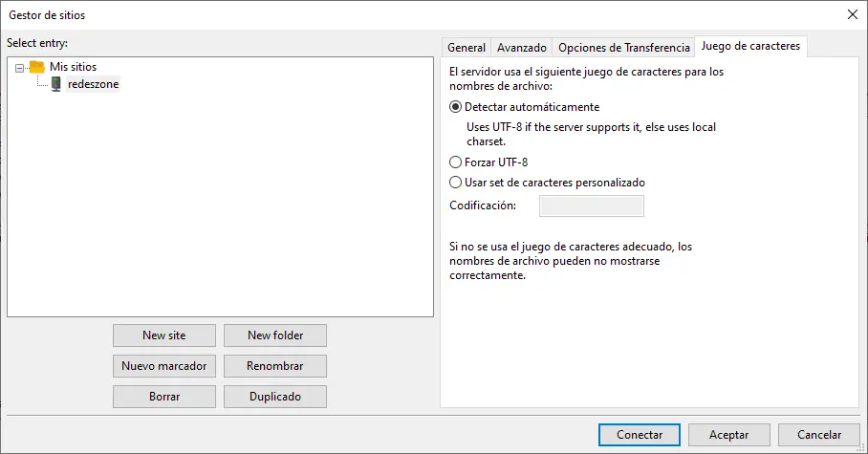Choose the Forzar UTF-8 option
Viewport: 868px width, 454px height.
pyautogui.click(x=455, y=162)
